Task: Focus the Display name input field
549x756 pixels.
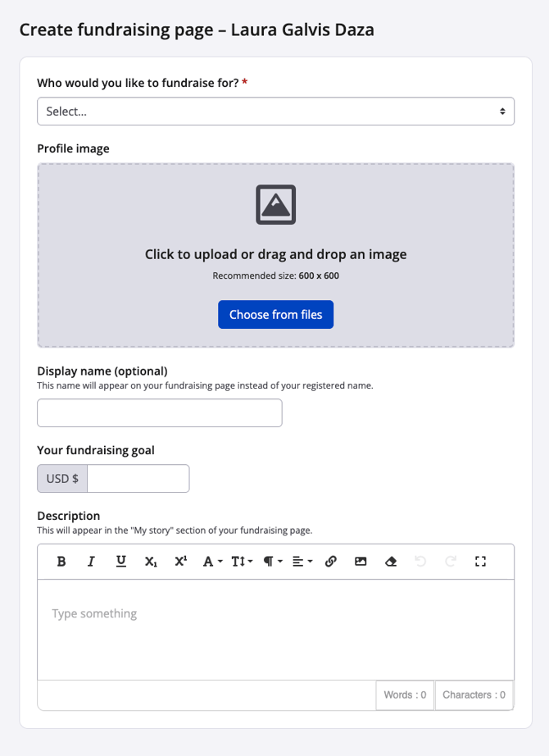Action: [160, 412]
